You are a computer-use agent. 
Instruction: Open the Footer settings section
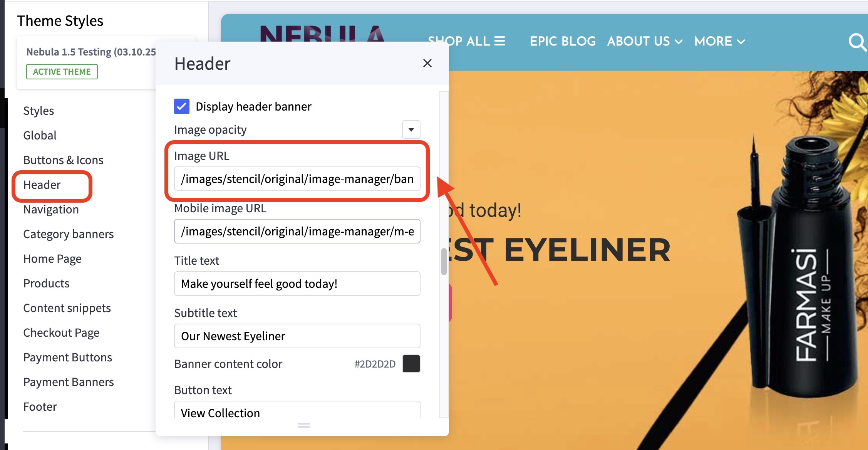[40, 407]
